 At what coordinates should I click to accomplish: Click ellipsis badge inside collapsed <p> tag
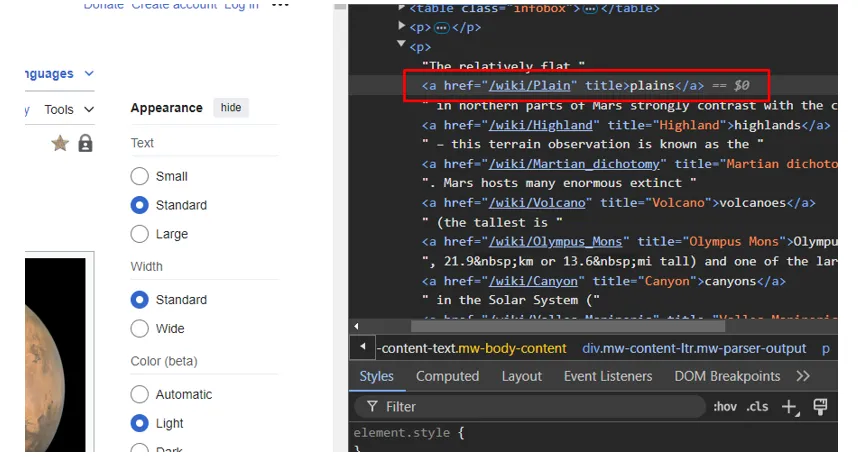[442, 27]
